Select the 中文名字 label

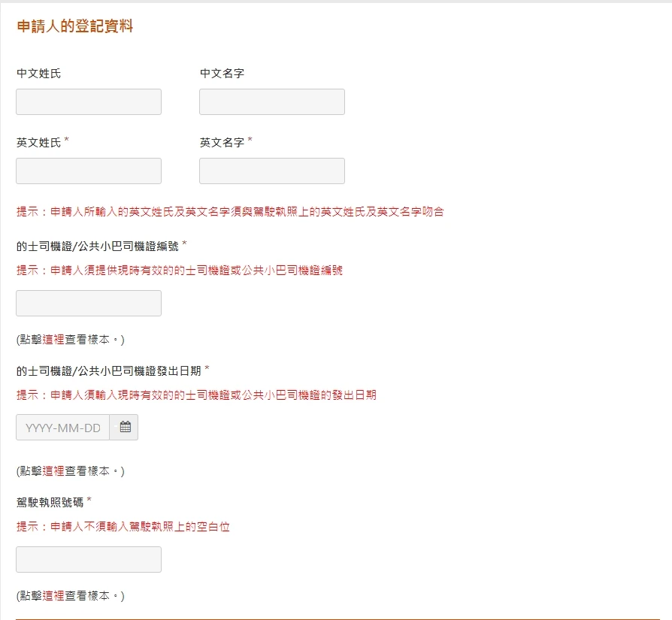click(222, 74)
